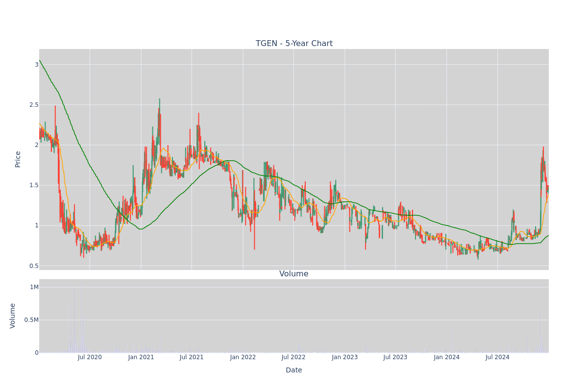
Task: Click the 'Jan 2021' date tick label
Action: point(141,357)
